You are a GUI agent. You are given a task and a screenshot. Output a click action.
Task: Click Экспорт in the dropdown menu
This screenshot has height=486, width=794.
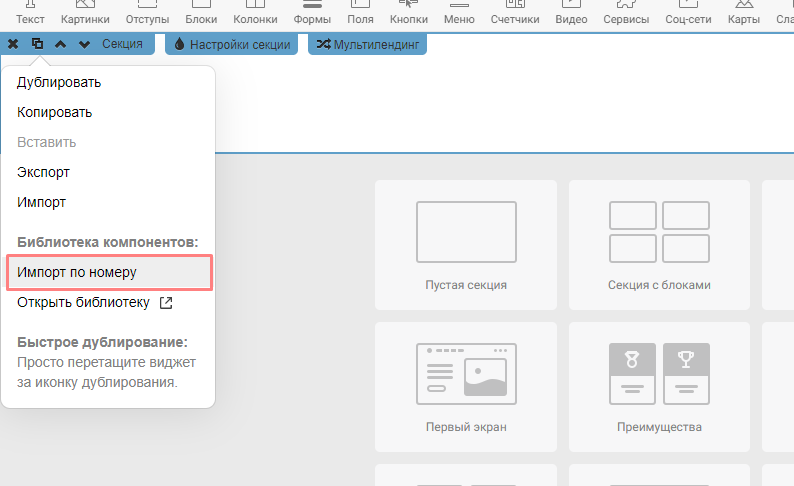click(x=43, y=172)
